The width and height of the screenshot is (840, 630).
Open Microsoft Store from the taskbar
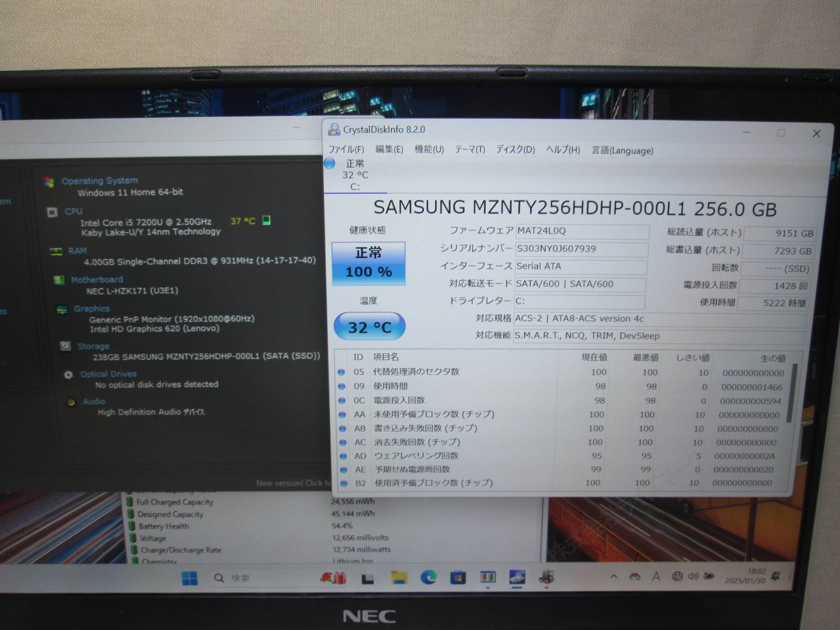(x=458, y=578)
